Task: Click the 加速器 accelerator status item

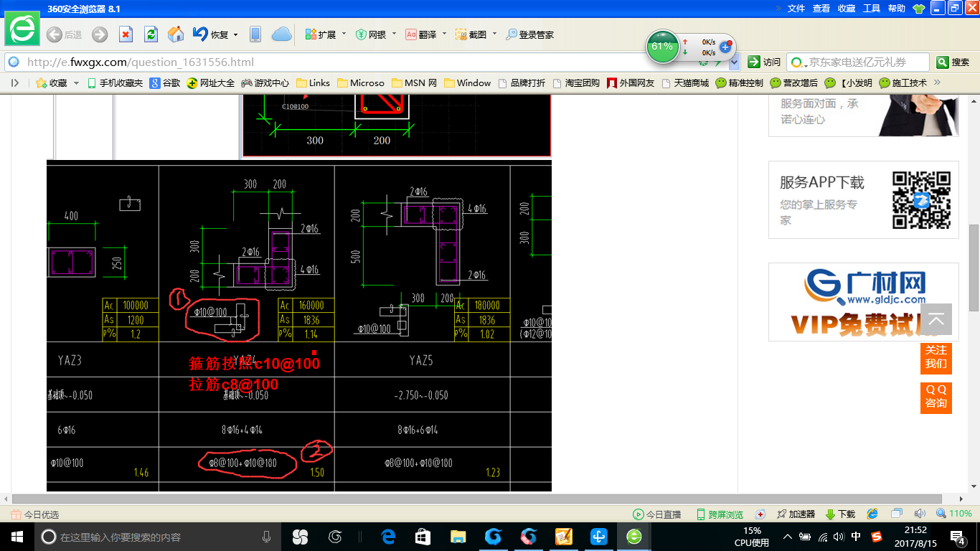Action: pos(796,514)
